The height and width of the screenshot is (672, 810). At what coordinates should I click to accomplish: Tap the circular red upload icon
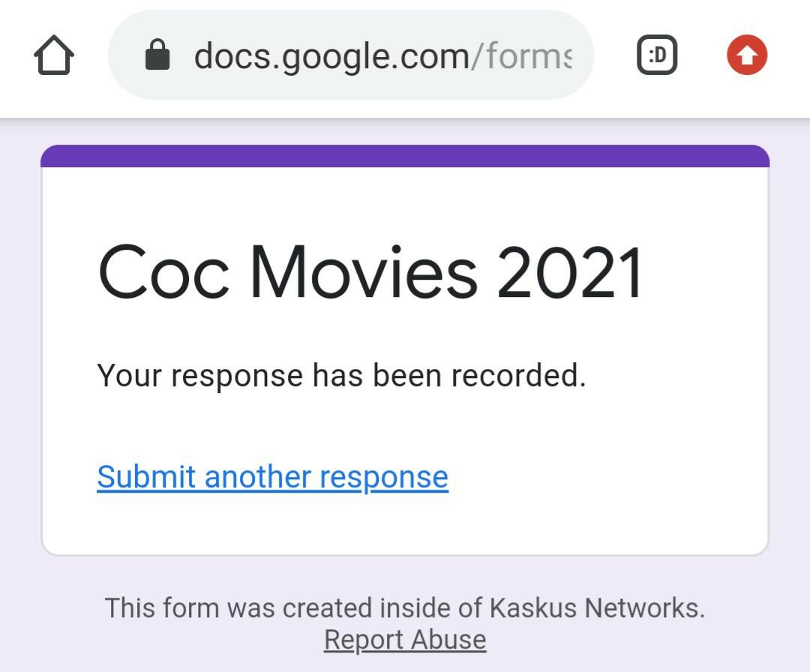click(x=745, y=55)
